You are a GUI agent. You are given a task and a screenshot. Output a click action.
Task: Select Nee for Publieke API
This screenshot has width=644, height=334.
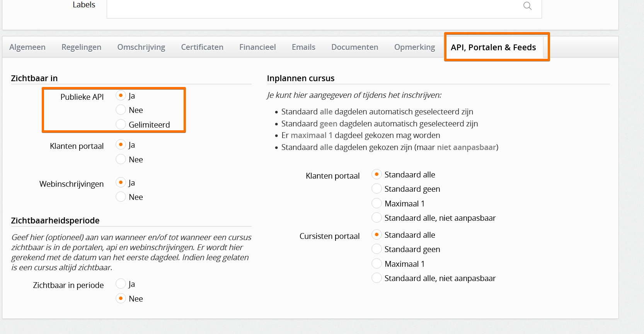pos(121,110)
